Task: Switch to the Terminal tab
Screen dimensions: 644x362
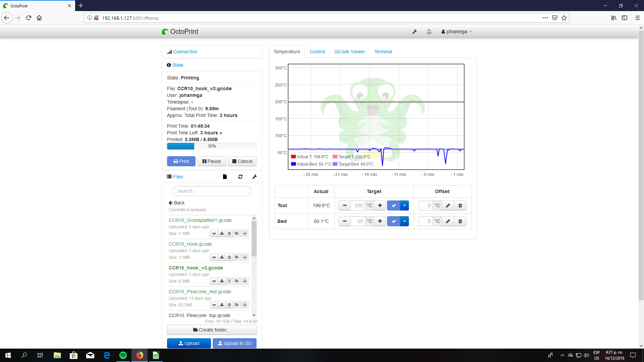Action: pos(383,52)
